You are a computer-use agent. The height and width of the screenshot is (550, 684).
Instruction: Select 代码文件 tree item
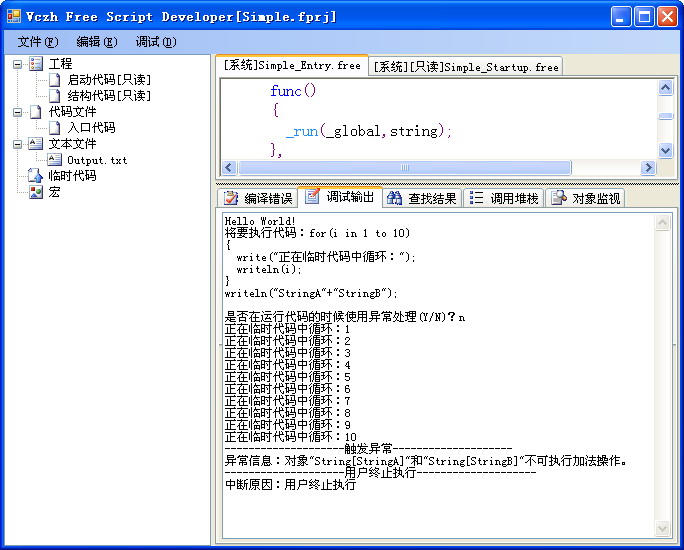pos(72,112)
